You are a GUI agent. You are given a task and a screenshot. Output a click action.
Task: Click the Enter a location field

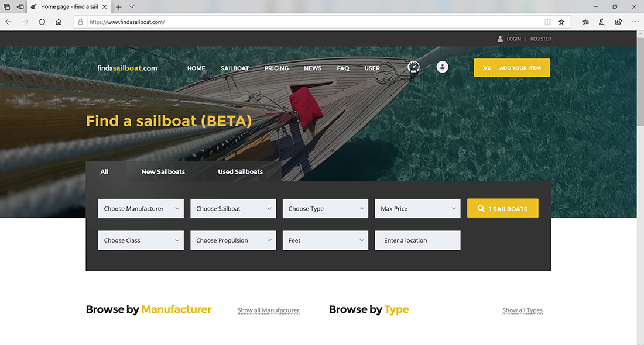tap(417, 240)
